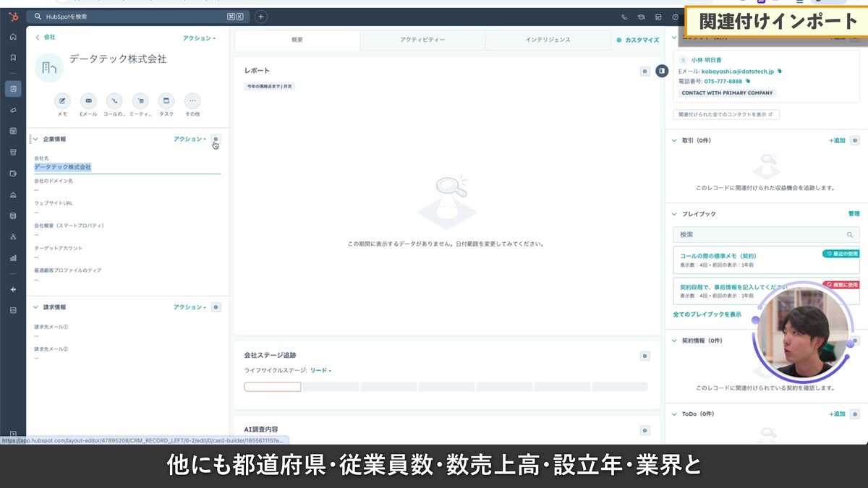The image size is (868, 488).
Task: Open settings gear on レポート card
Action: click(x=644, y=71)
